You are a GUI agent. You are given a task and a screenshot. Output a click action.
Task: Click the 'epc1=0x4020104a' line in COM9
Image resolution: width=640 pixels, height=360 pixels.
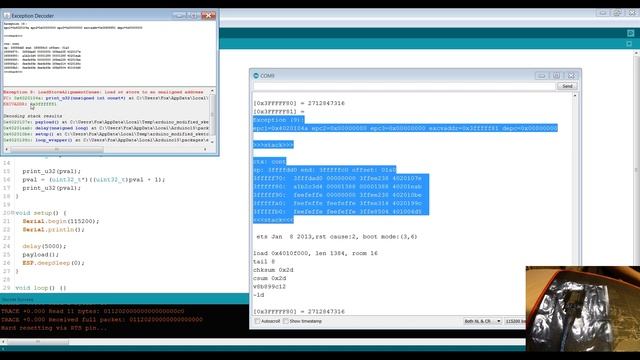point(405,128)
